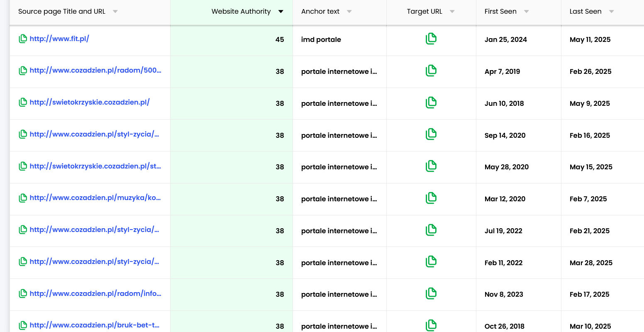
Task: Copy target URL for row first seen Sep 14, 2020
Action: point(431,134)
